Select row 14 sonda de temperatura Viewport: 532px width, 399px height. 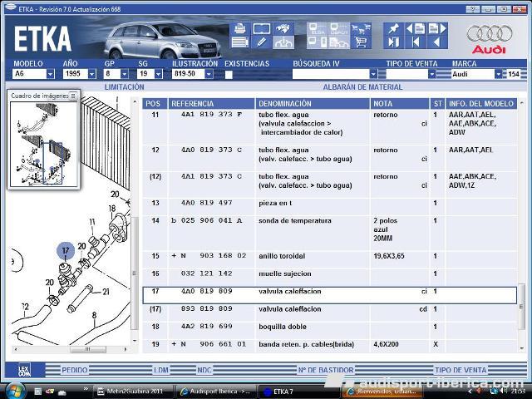point(329,233)
